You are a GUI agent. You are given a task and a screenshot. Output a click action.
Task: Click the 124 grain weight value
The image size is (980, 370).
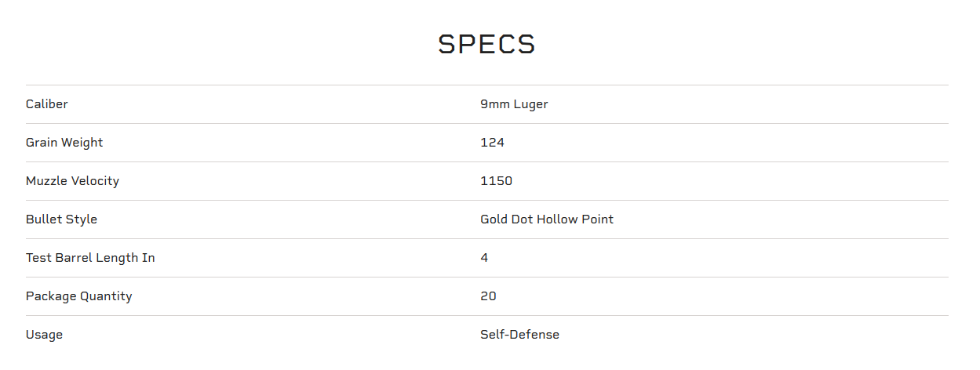pos(492,143)
